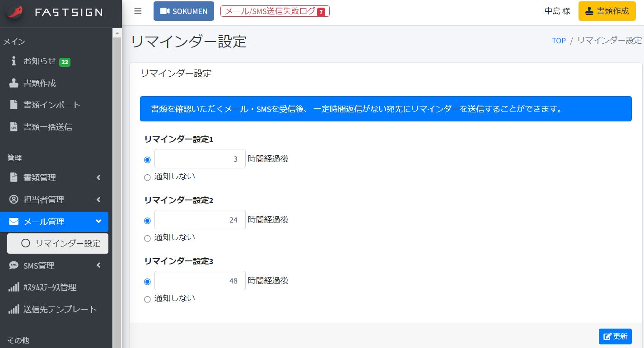Expand the SMS管理 submenu chevron

click(98, 265)
